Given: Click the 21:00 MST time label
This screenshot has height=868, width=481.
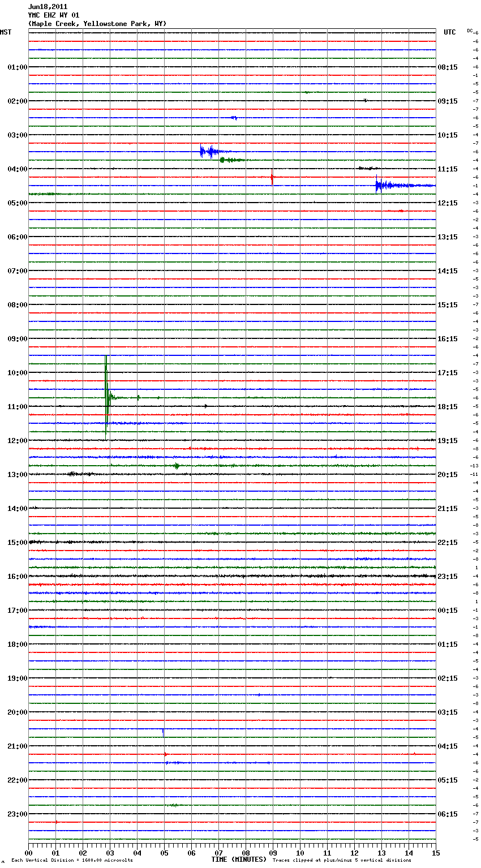Looking at the screenshot, I should (18, 746).
